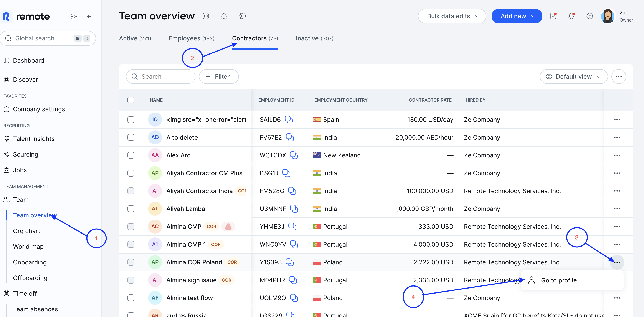This screenshot has height=317, width=644.
Task: Select the checkbox for Aliyah Contractor CM Plus
Action: [131, 173]
